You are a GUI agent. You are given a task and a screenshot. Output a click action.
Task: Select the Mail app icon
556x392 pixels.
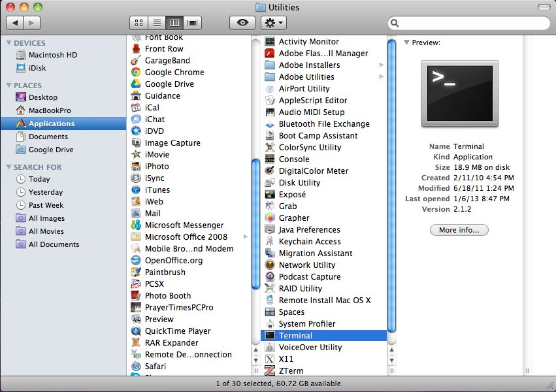(x=136, y=214)
